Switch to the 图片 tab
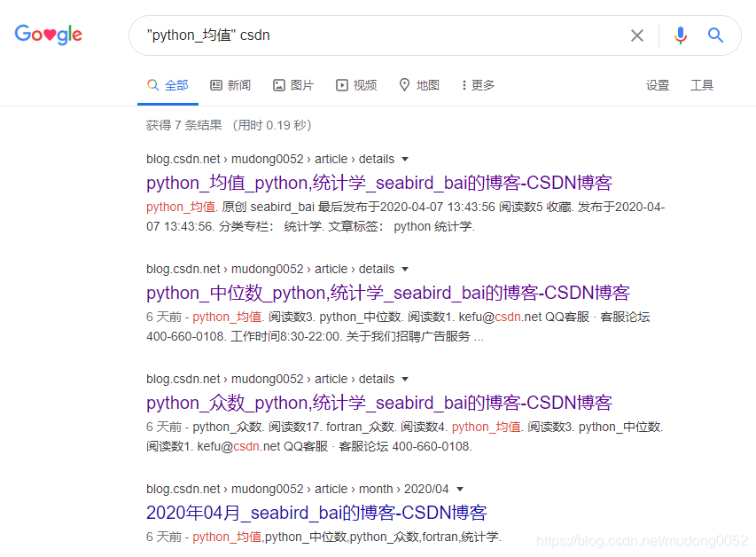Screen dimensions: 756x557 [293, 85]
